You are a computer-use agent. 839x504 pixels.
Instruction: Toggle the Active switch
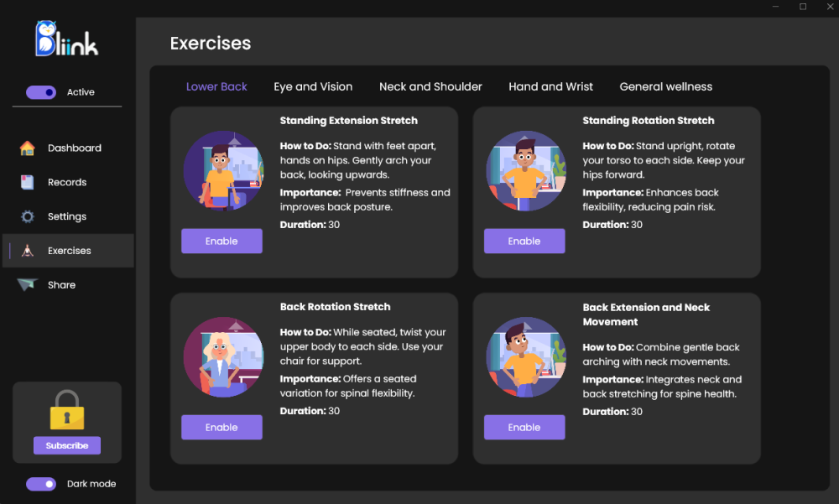[41, 92]
